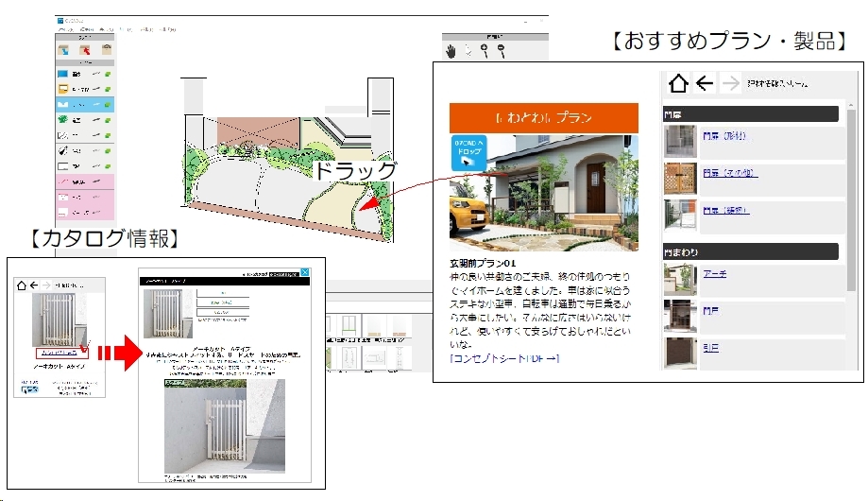Viewport: 868px width, 501px height.
Task: Open the コンセプトシートPDF link
Action: click(504, 358)
